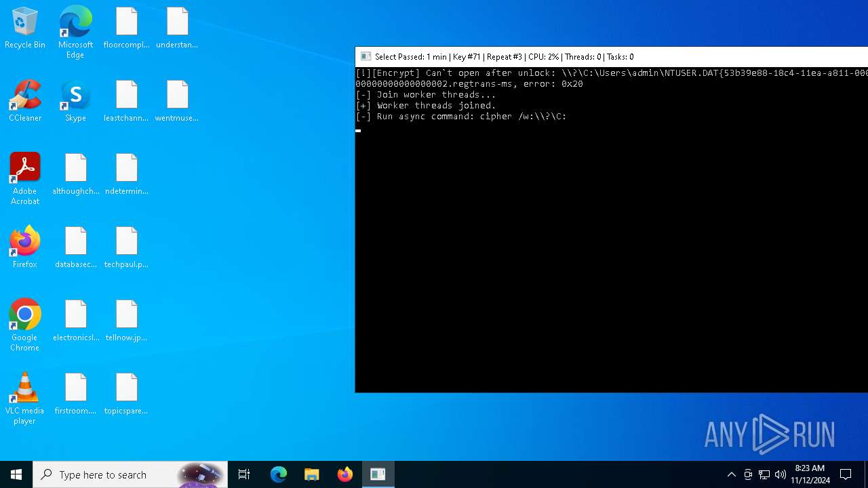Open Adobe Acrobat desktop shortcut
The width and height of the screenshot is (868, 488).
click(x=25, y=180)
